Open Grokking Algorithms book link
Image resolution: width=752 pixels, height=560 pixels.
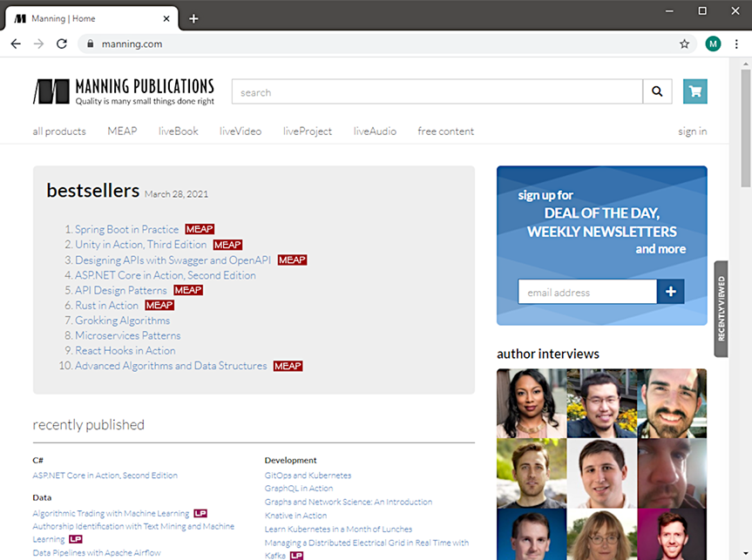click(122, 320)
